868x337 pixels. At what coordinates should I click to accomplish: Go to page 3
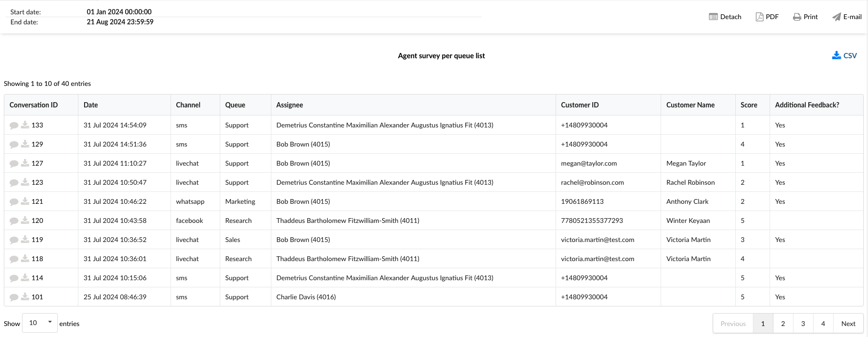(x=803, y=323)
